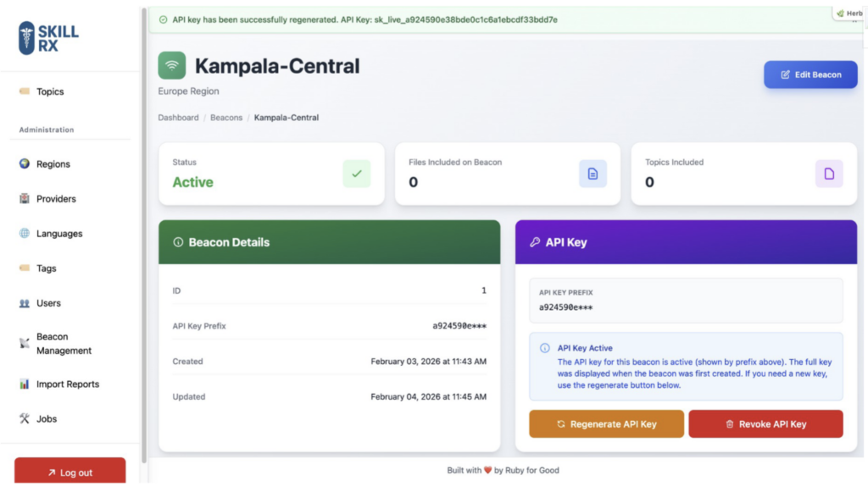Click the green beacon wifi icon
The height and width of the screenshot is (492, 868).
[x=171, y=66]
